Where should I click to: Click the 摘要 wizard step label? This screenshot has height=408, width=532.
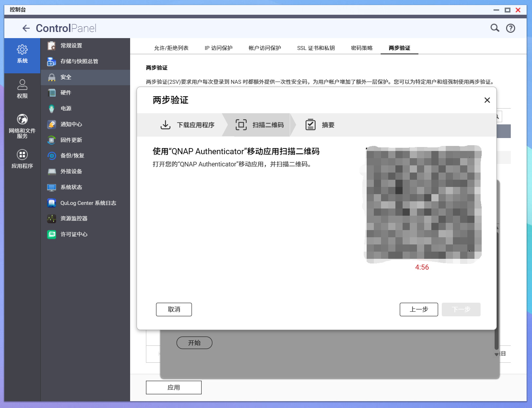328,125
